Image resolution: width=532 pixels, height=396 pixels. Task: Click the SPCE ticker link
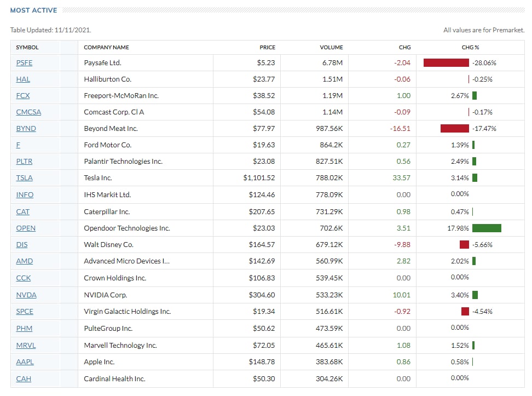pos(25,312)
